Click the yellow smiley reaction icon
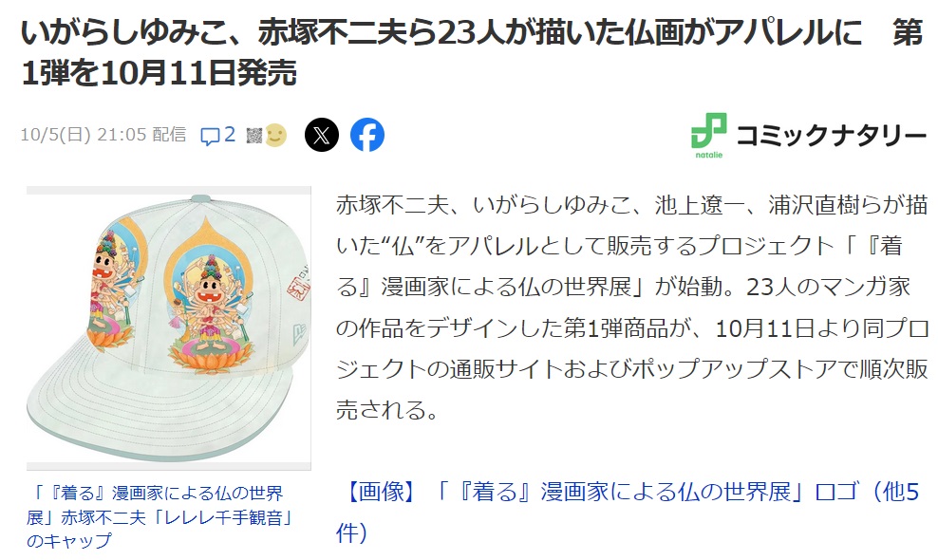 pos(275,135)
